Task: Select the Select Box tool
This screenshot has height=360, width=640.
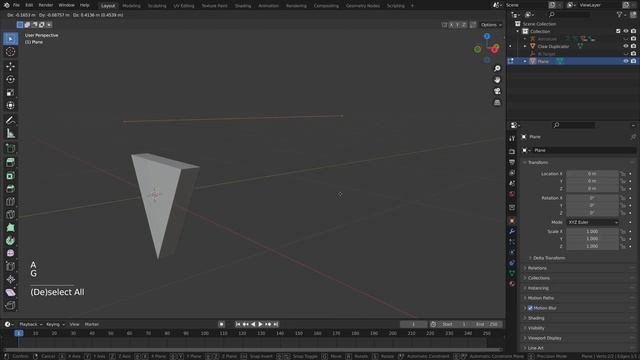Action: point(11,39)
